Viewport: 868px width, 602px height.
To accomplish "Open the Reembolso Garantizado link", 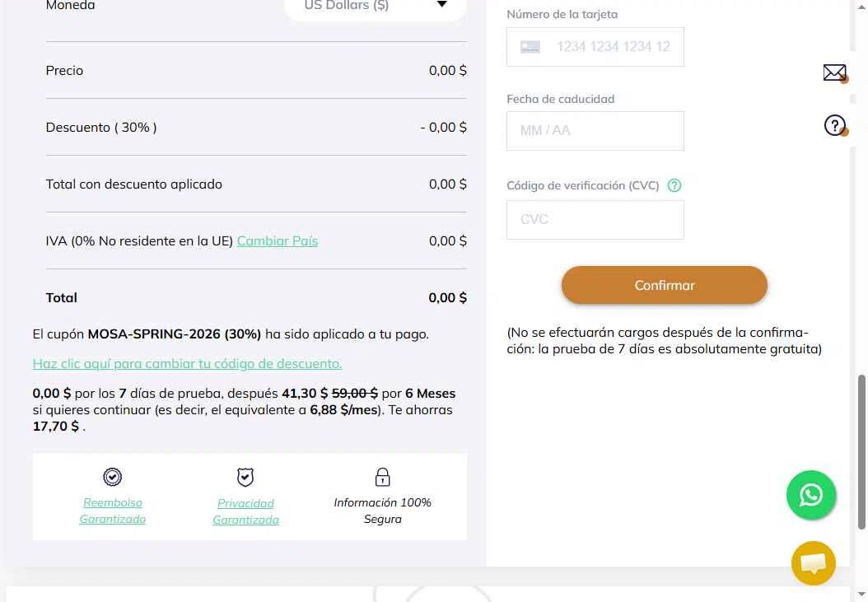I will tap(112, 511).
